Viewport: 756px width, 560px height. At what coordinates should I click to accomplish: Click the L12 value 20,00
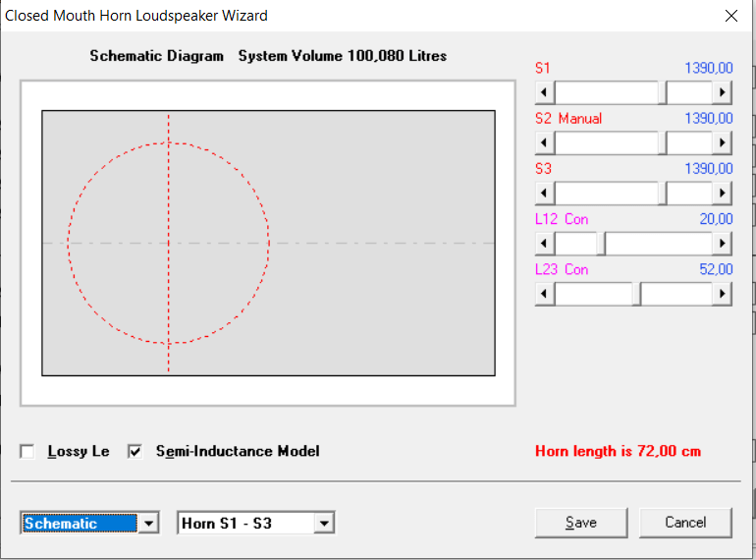[716, 219]
